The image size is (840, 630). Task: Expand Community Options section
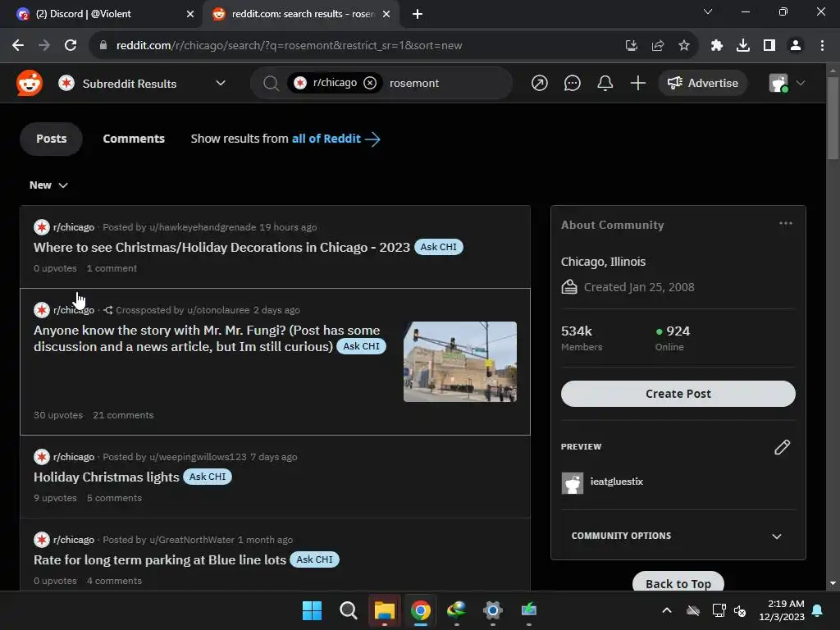(678, 536)
